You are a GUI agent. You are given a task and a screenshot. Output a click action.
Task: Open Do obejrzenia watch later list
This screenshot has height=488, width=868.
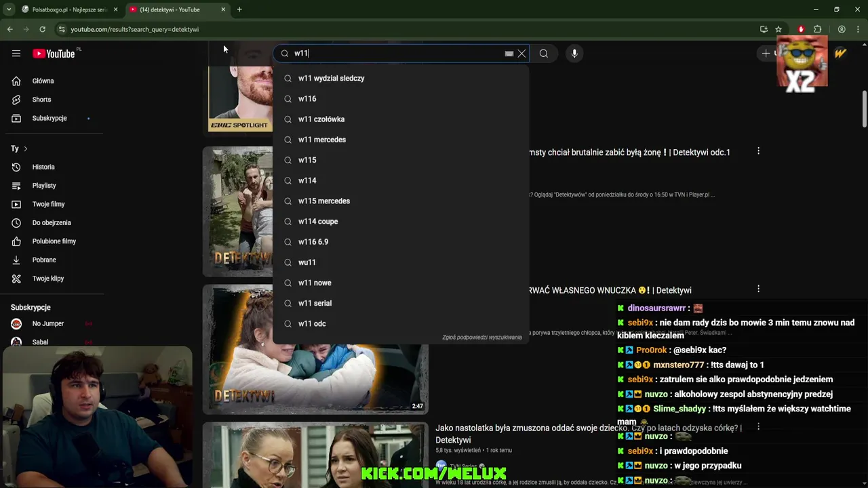(52, 222)
